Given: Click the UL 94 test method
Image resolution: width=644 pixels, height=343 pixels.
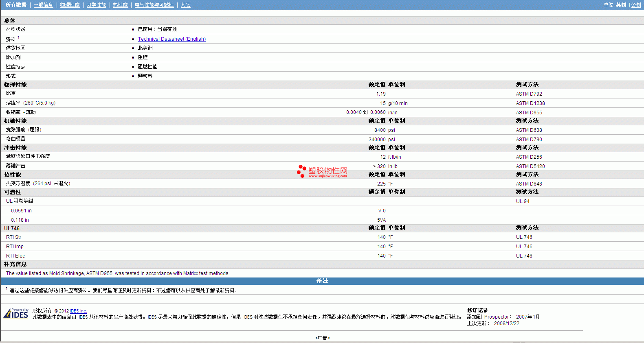Looking at the screenshot, I should coord(523,201).
